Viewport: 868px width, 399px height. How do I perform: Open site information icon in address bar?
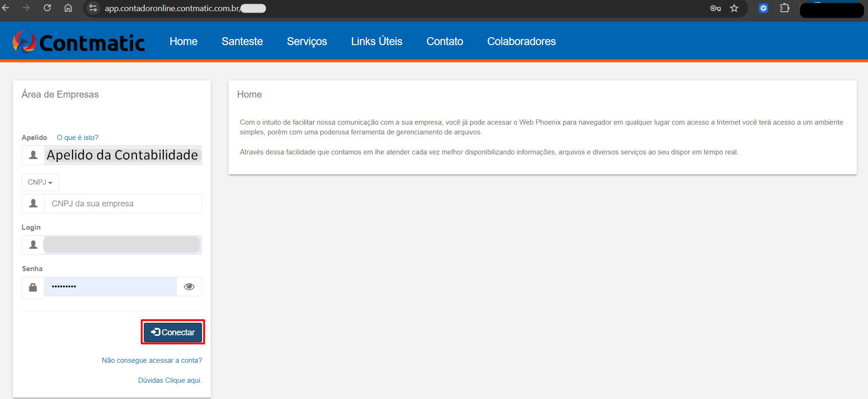(93, 8)
